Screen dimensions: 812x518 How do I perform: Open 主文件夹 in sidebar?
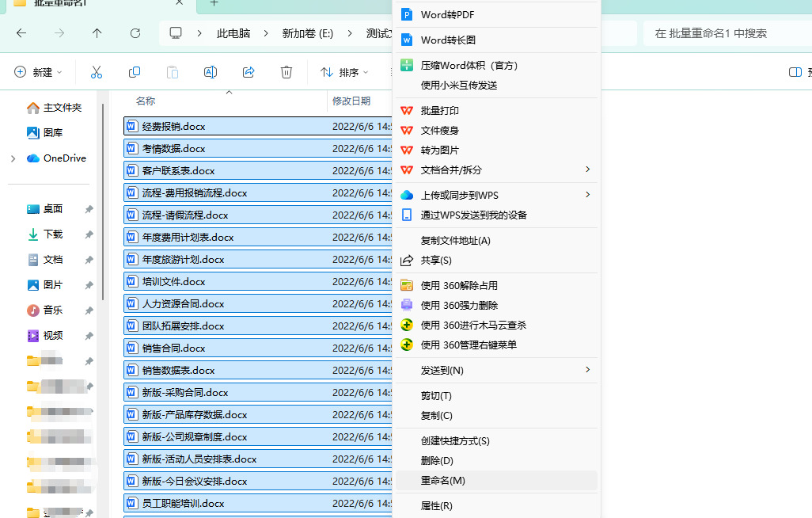click(55, 108)
